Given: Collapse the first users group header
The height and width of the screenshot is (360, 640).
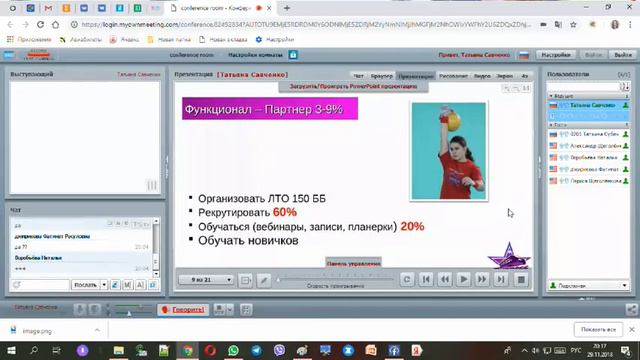Looking at the screenshot, I should [589, 96].
